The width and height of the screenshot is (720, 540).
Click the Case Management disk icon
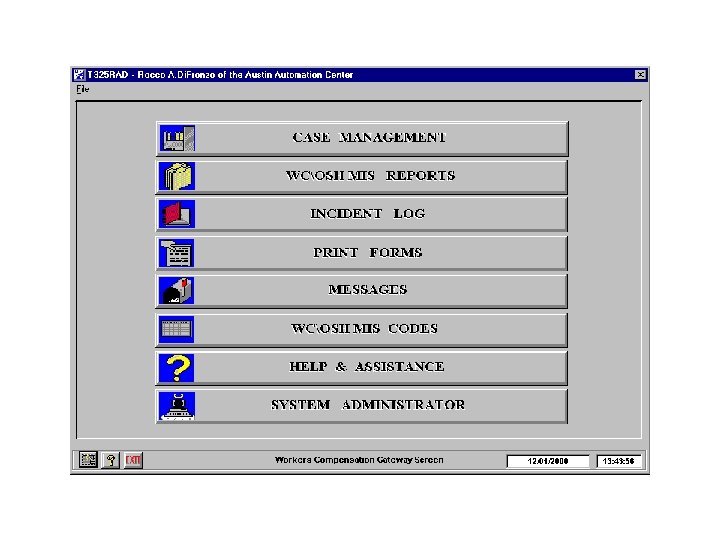coord(177,138)
